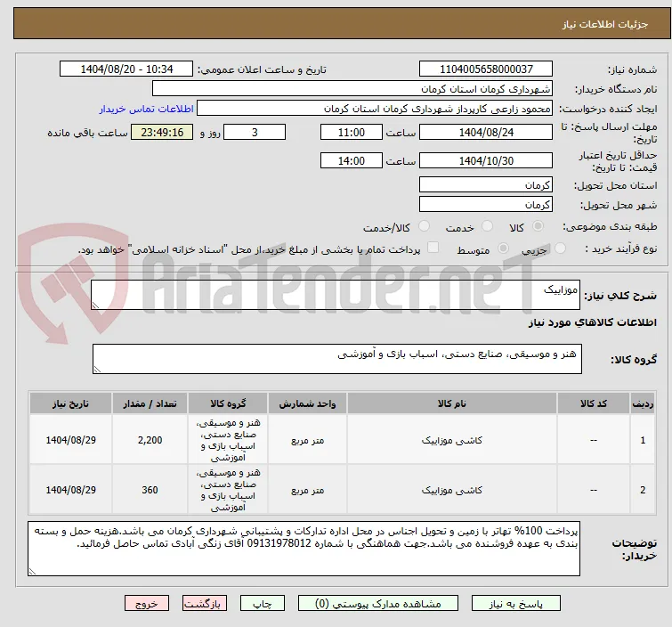Screen dimensions: 672x627
Task: Click the remaining time countdown 23:49:16
Action: [x=162, y=132]
